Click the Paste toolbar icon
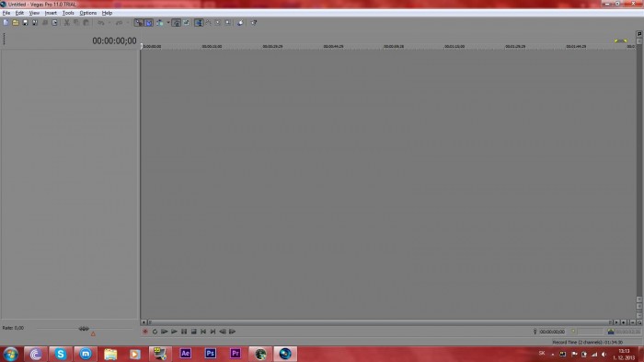Image resolution: width=644 pixels, height=362 pixels. tap(86, 23)
